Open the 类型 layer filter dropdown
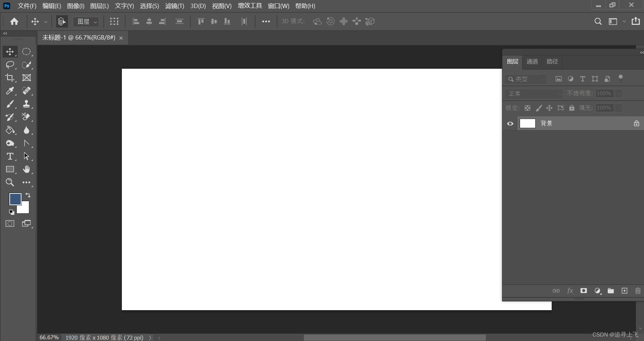 tap(526, 79)
